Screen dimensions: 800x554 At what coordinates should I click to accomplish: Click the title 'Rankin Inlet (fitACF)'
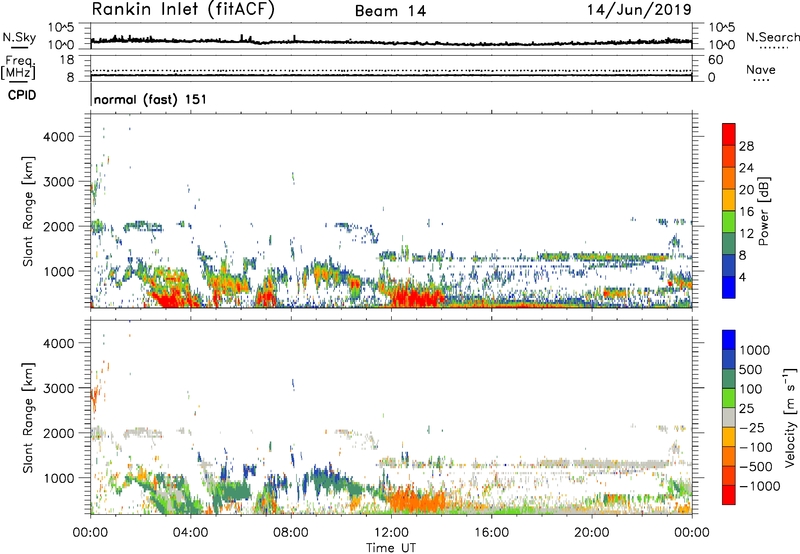click(183, 10)
